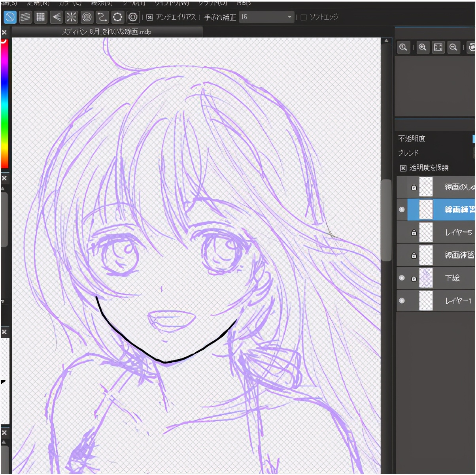Fit canvas to window in navigator
The width and height of the screenshot is (476, 475).
point(438,47)
